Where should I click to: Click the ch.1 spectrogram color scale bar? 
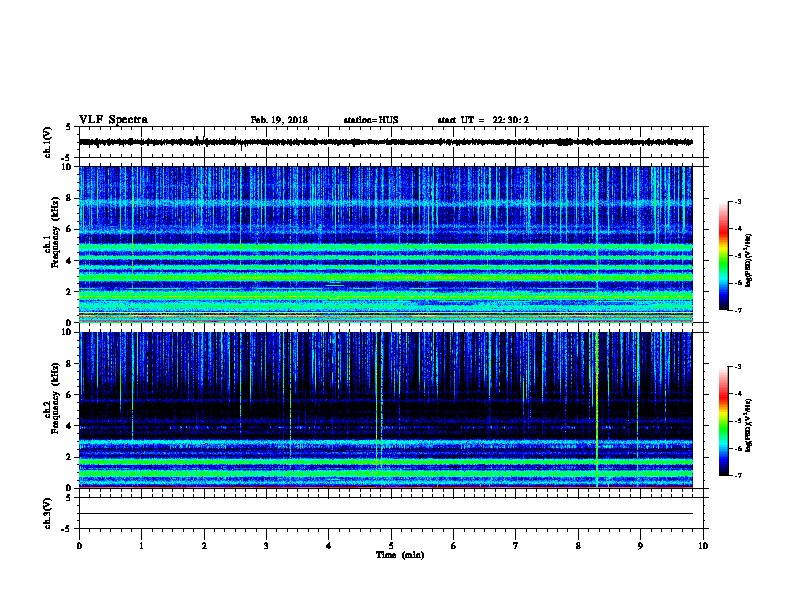click(x=723, y=256)
